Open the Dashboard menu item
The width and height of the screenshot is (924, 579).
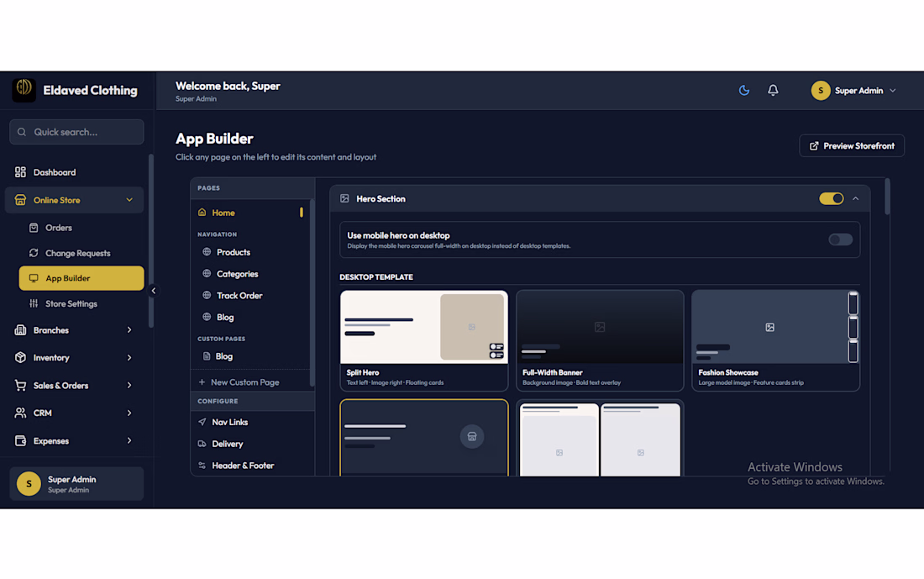tap(74, 172)
